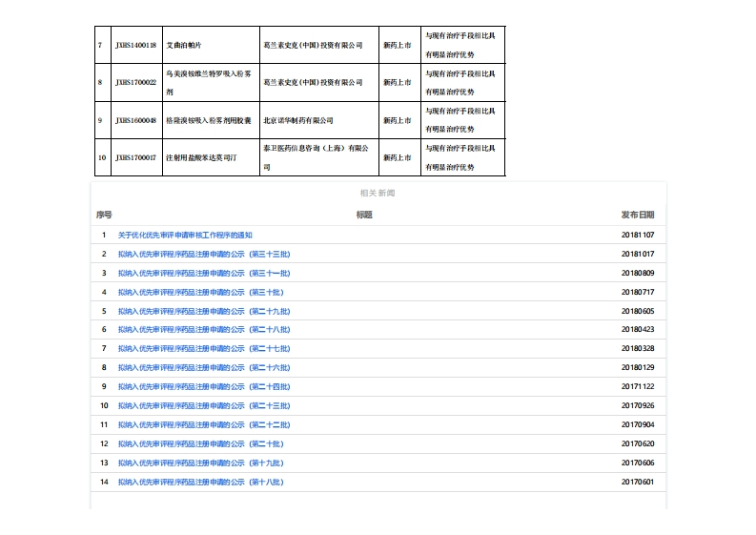The image size is (756, 535).
Task: Click acceptance number JXHS1400118 in table
Action: point(135,45)
